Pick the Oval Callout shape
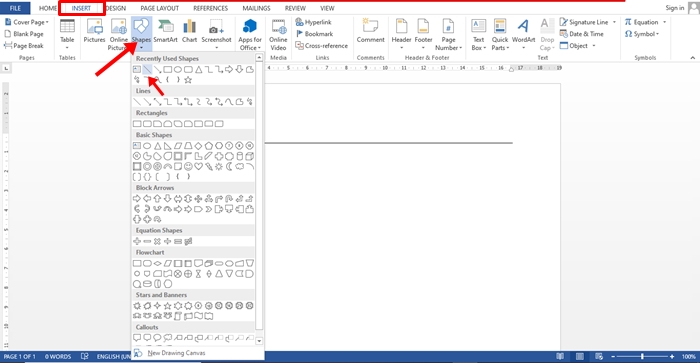The image size is (700, 363). click(x=157, y=338)
